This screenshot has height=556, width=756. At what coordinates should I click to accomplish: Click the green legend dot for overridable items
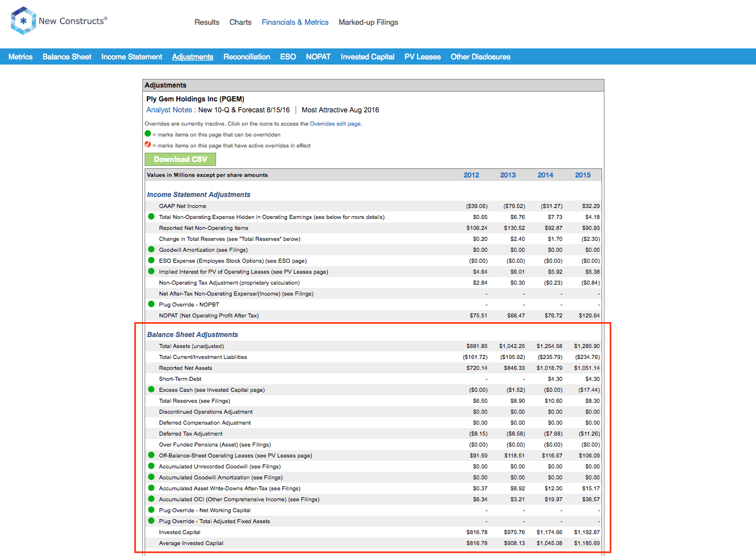coord(148,134)
